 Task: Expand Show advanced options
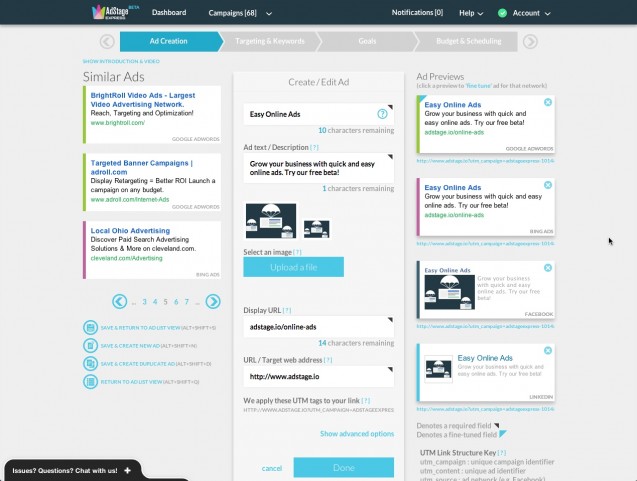[357, 433]
